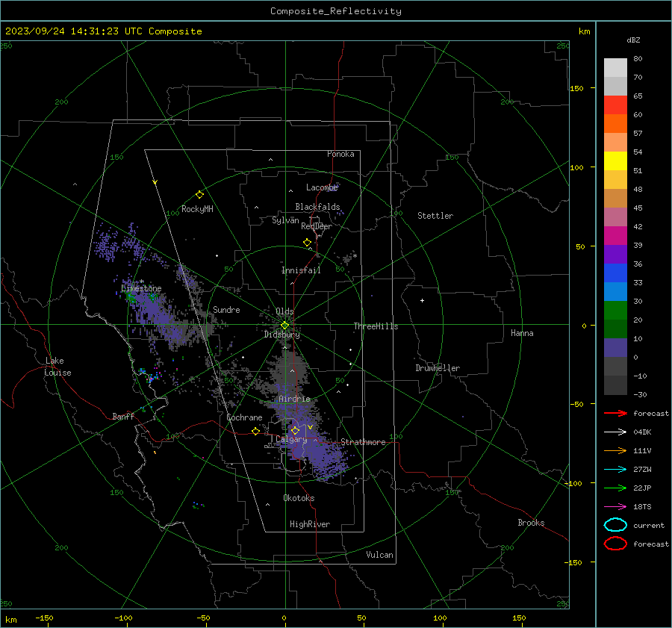Click the Innisfail town label

[301, 270]
